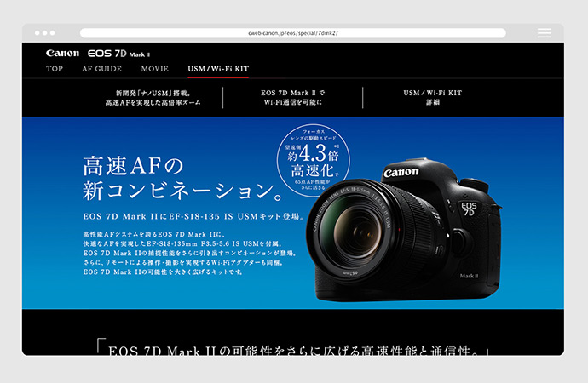
Task: Switch to the MOVIE tab
Action: click(154, 69)
